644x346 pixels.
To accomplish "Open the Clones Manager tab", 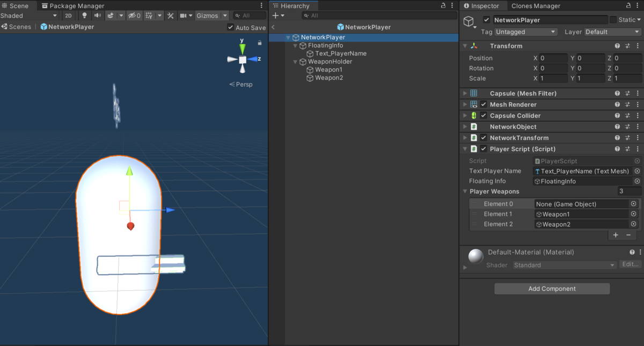I will [x=536, y=6].
